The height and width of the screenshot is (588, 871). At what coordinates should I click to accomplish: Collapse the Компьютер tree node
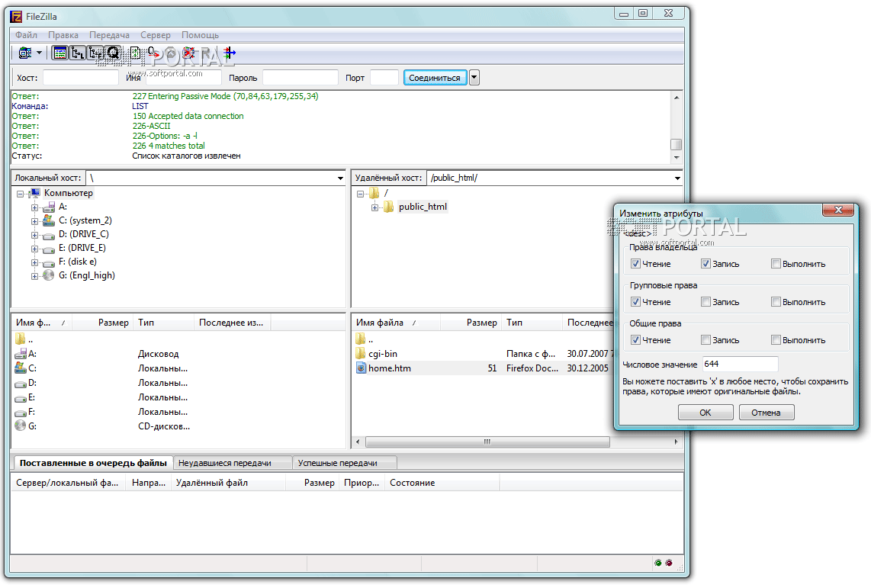coord(20,194)
